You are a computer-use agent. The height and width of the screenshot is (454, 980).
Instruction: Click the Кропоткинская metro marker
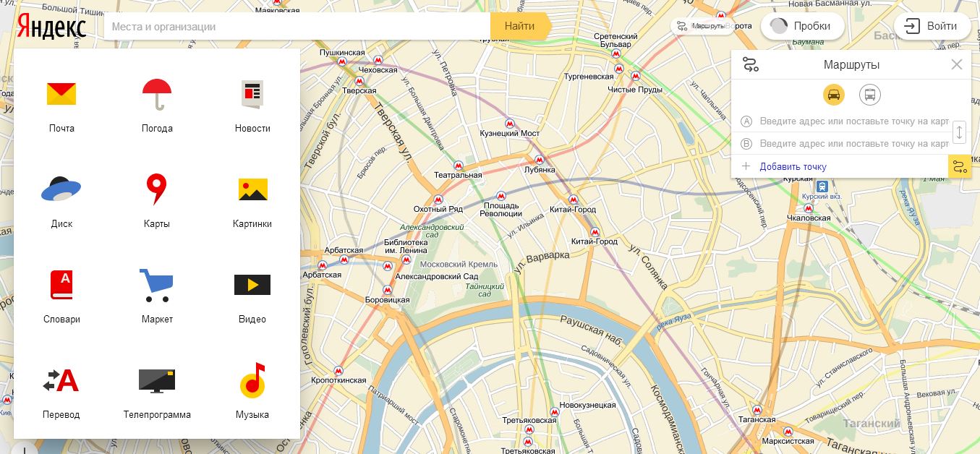338,370
